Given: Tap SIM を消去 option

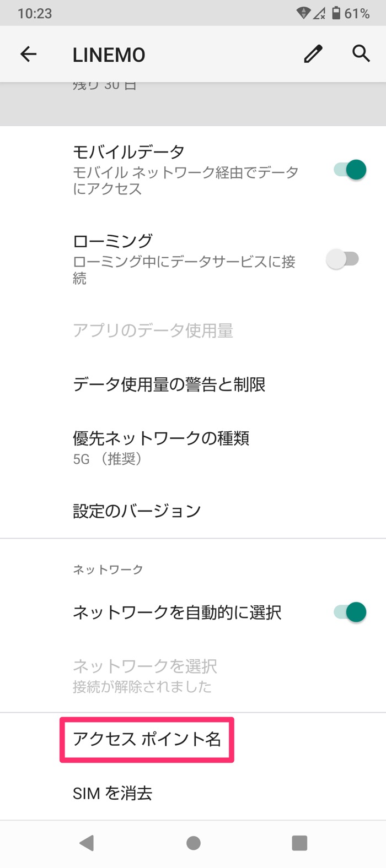Looking at the screenshot, I should 114,793.
